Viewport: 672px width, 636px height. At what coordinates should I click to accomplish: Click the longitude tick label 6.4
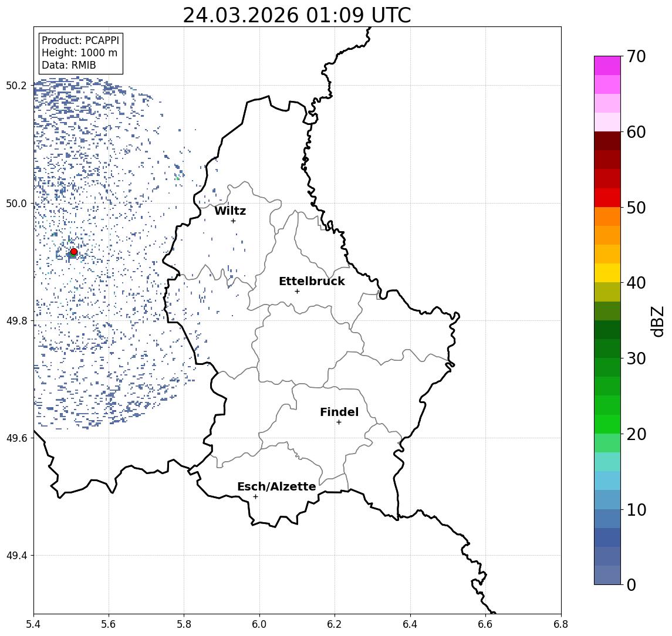pos(410,624)
